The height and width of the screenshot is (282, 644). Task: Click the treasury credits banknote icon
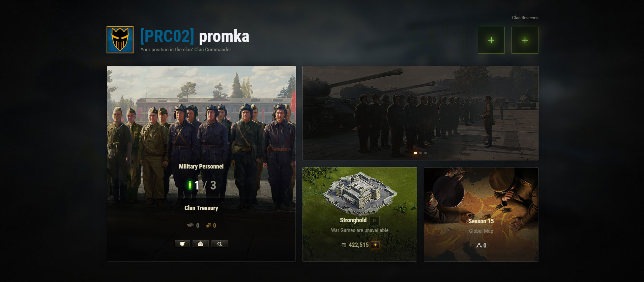tap(191, 225)
